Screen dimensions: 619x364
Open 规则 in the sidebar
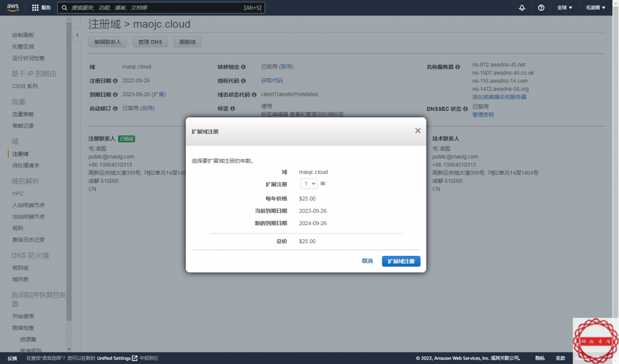click(18, 228)
